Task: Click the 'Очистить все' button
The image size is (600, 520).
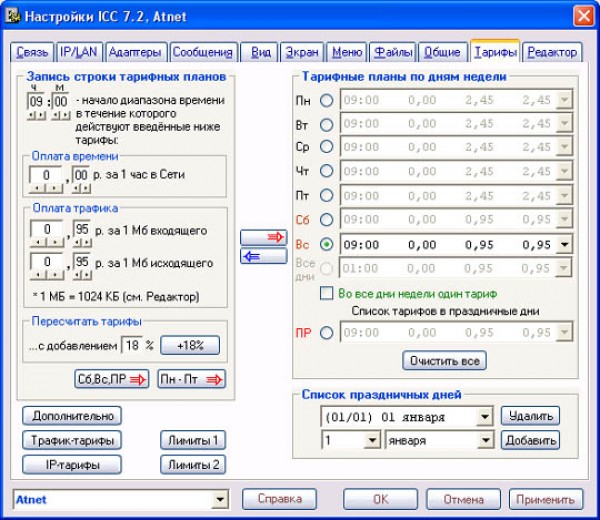Action: click(x=443, y=360)
